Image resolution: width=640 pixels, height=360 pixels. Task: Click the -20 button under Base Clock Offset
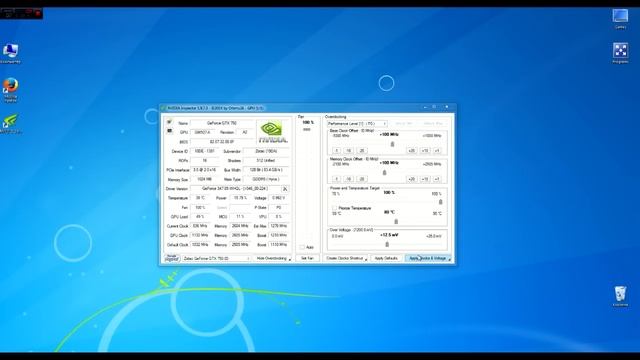(362, 151)
